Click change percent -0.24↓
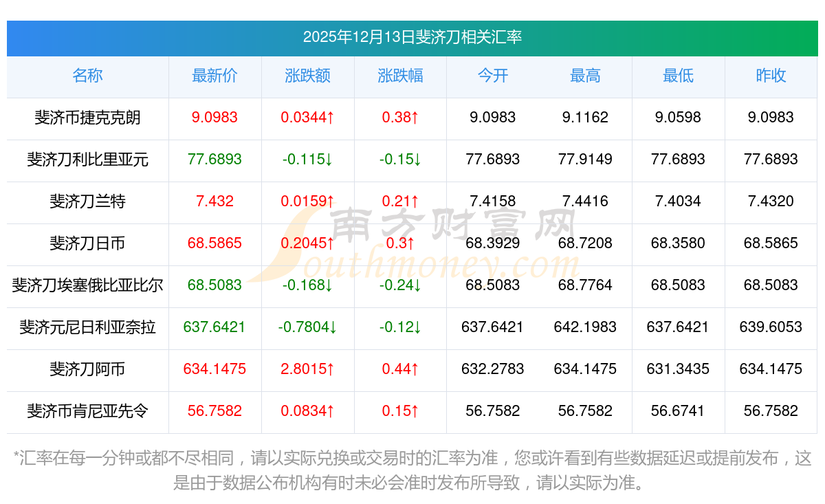The height and width of the screenshot is (504, 825). (400, 285)
